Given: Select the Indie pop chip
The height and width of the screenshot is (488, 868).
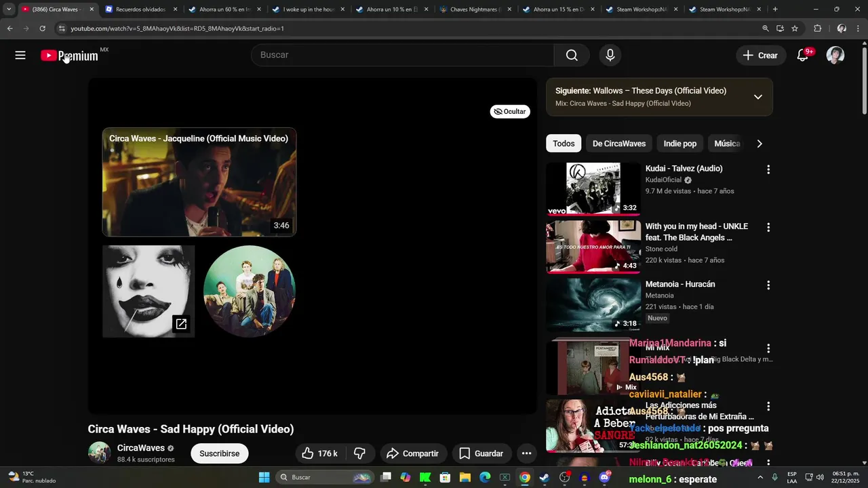Looking at the screenshot, I should [680, 144].
